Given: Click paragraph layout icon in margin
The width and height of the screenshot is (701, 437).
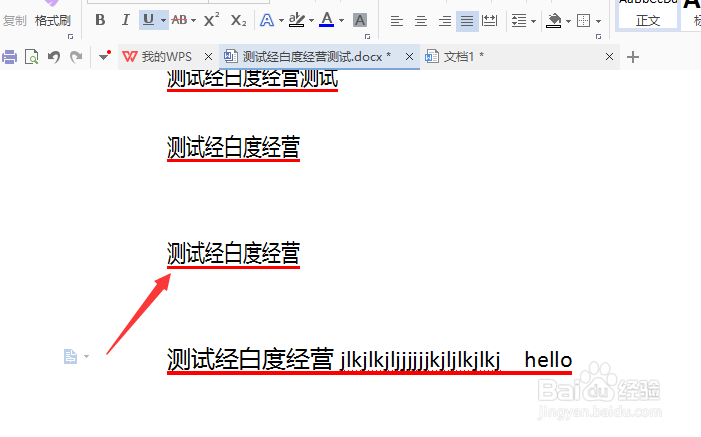Looking at the screenshot, I should pos(70,356).
